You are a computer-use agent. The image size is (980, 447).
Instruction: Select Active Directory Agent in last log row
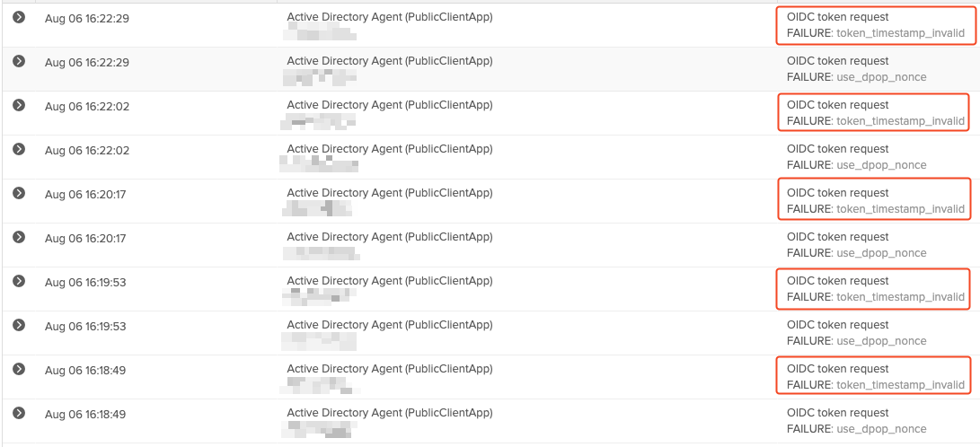(x=389, y=413)
